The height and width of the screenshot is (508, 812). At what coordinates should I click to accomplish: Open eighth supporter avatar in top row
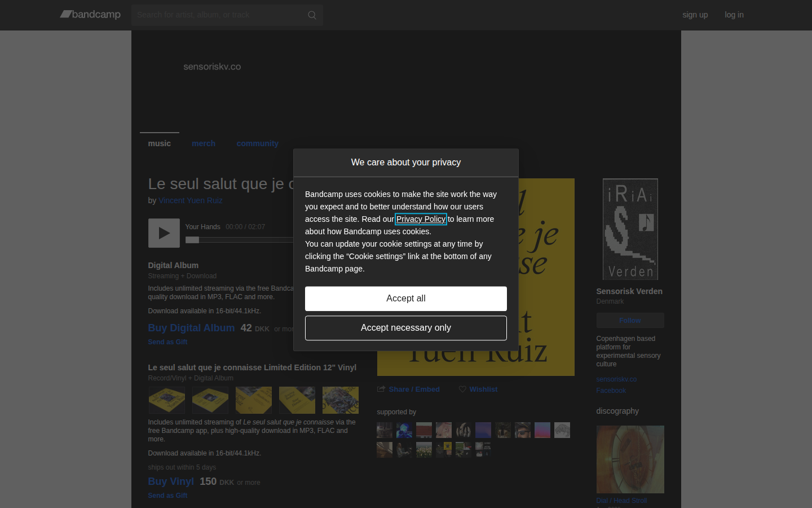(x=523, y=430)
